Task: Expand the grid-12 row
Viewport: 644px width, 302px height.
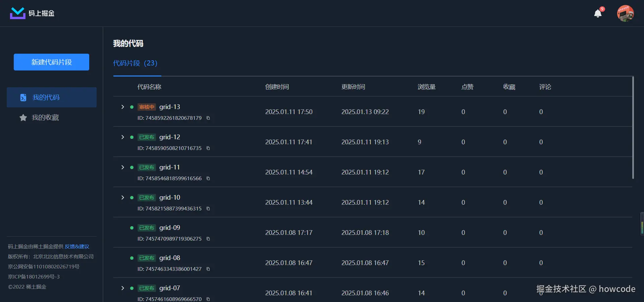Action: [x=123, y=137]
